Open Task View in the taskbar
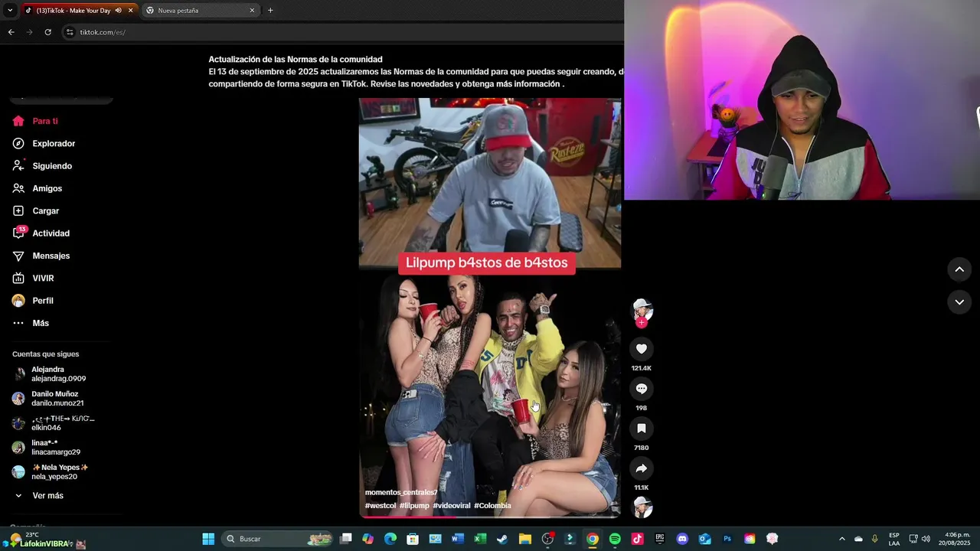Screen dimensions: 980x551 346,539
